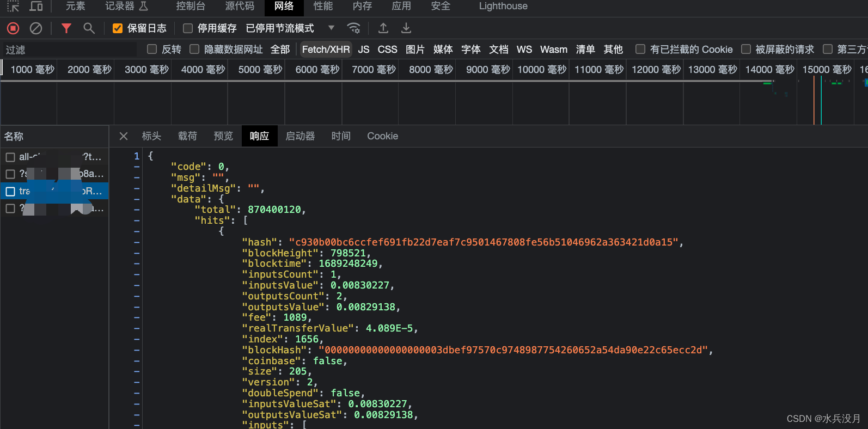
Task: Open the 载荷 Payload tab
Action: [187, 136]
